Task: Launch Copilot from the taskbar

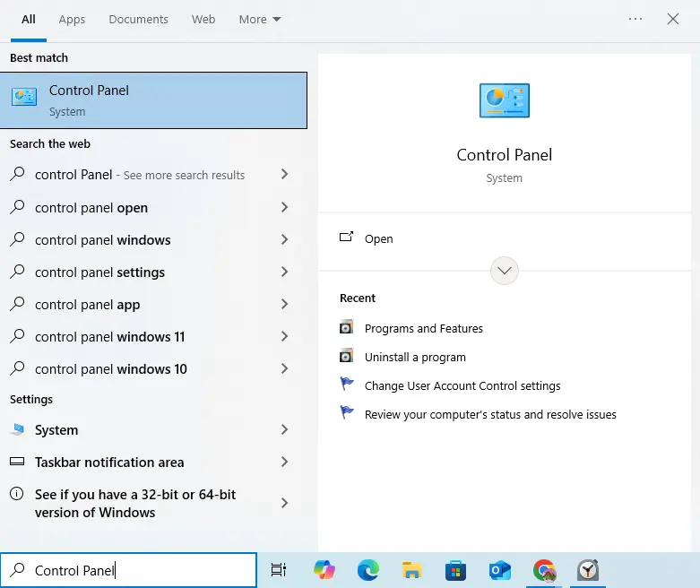Action: tap(324, 570)
